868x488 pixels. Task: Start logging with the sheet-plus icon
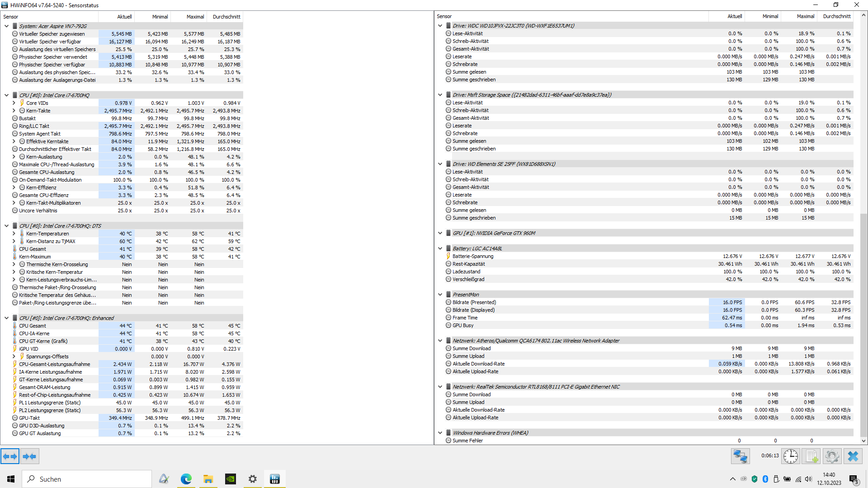811,456
